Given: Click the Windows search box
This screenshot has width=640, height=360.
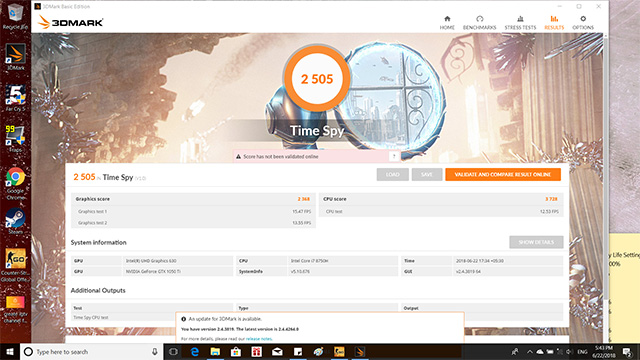Looking at the screenshot, I should click(x=92, y=351).
